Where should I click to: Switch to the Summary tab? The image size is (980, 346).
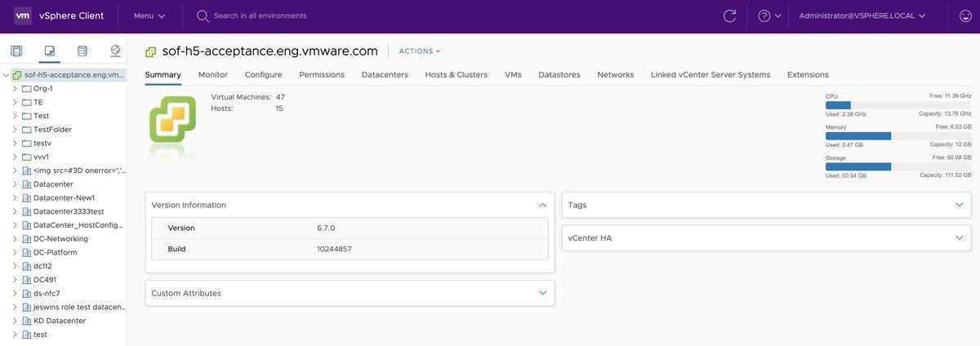click(163, 74)
